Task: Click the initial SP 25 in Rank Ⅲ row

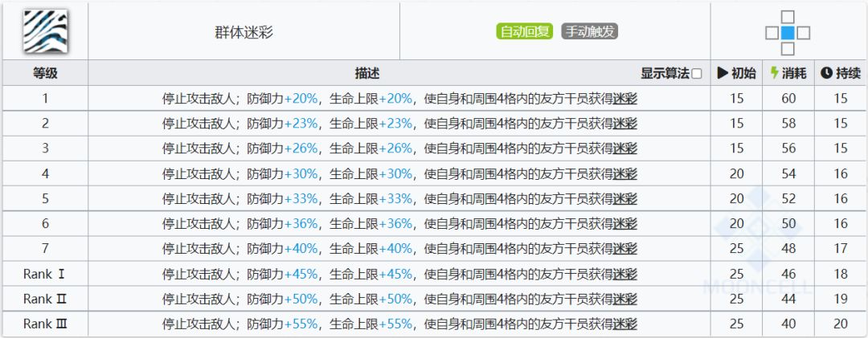Action: point(737,324)
